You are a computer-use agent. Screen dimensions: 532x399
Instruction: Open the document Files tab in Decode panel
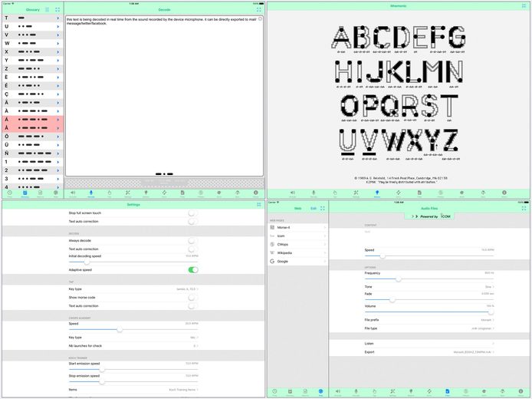[x=182, y=193]
